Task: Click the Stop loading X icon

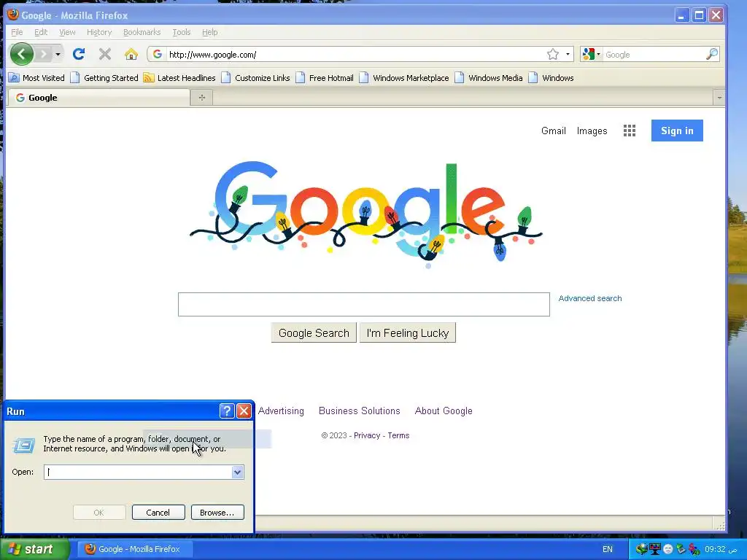Action: pyautogui.click(x=105, y=54)
